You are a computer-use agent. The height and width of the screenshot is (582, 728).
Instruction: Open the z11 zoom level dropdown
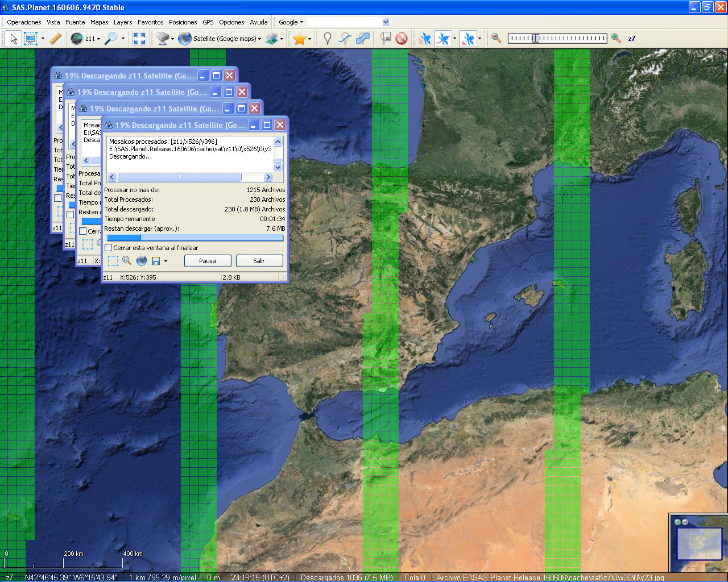click(91, 38)
